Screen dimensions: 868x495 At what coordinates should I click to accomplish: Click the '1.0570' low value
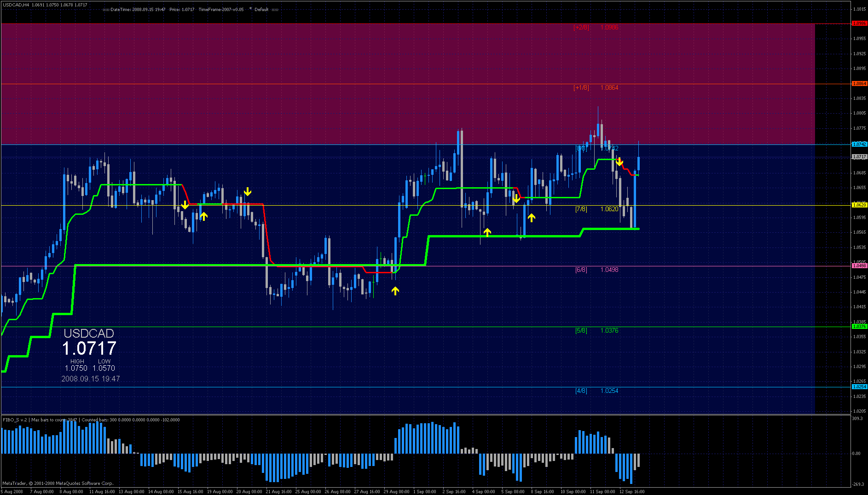(x=104, y=368)
